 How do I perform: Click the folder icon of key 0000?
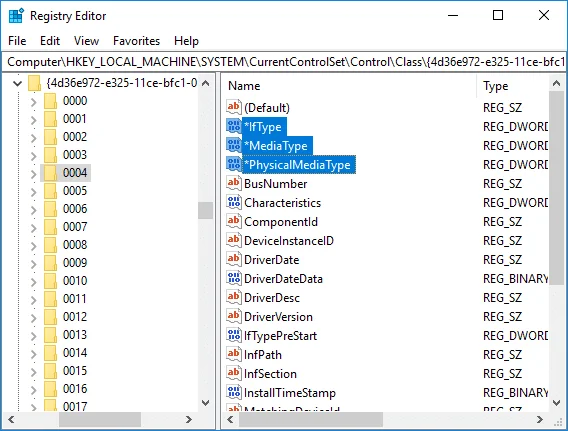[50, 101]
